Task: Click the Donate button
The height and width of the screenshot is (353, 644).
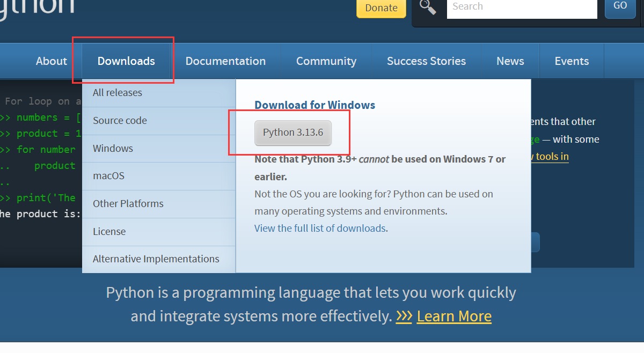Action: (x=382, y=8)
